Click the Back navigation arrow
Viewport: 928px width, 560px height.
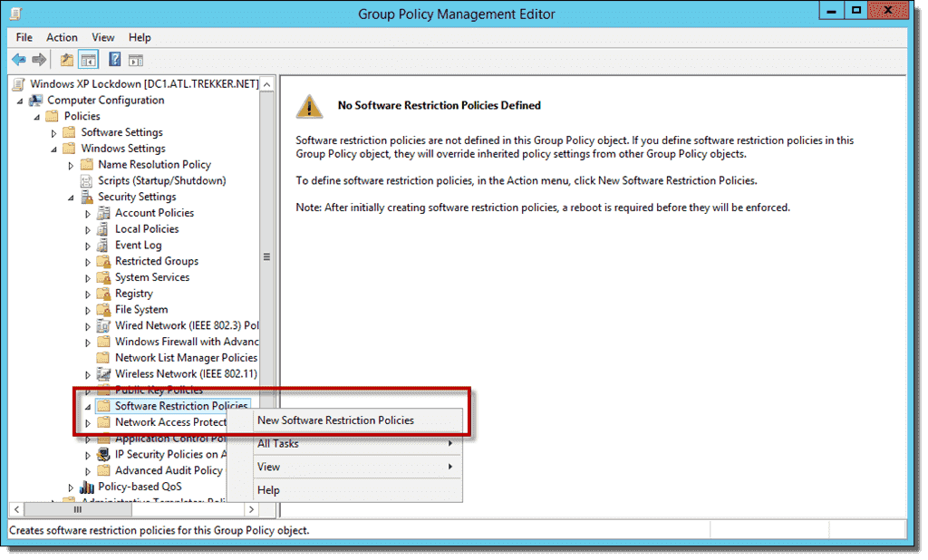[x=18, y=60]
